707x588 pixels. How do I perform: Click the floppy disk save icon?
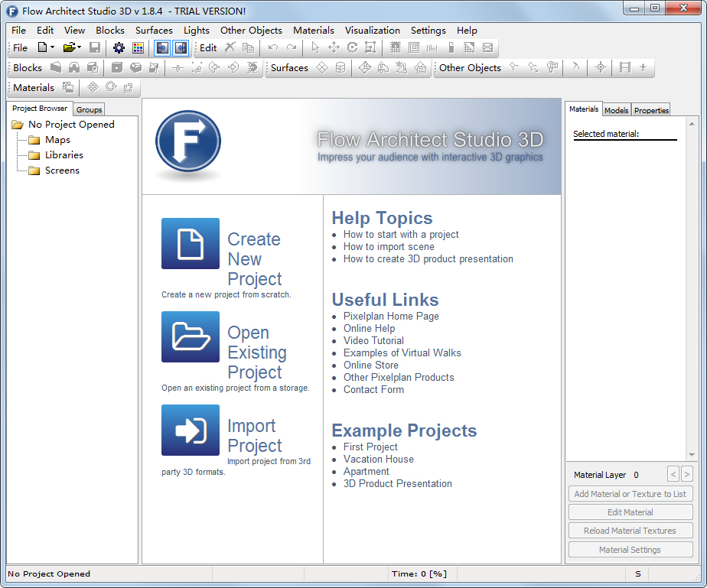95,47
